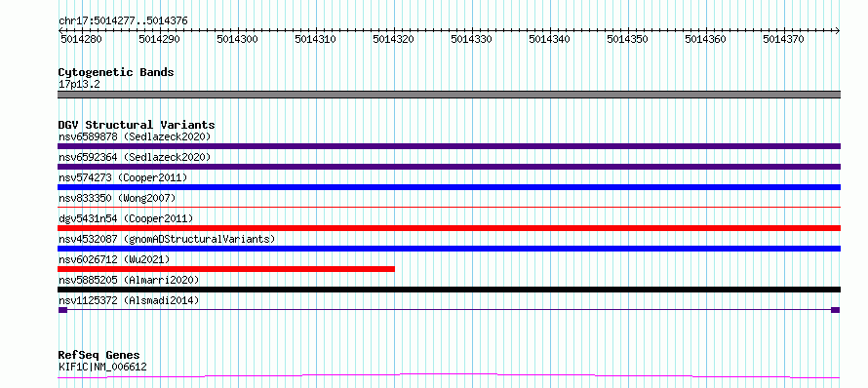Select the magenta KIF1C gene line
The width and height of the screenshot is (868, 388).
pyautogui.click(x=449, y=376)
